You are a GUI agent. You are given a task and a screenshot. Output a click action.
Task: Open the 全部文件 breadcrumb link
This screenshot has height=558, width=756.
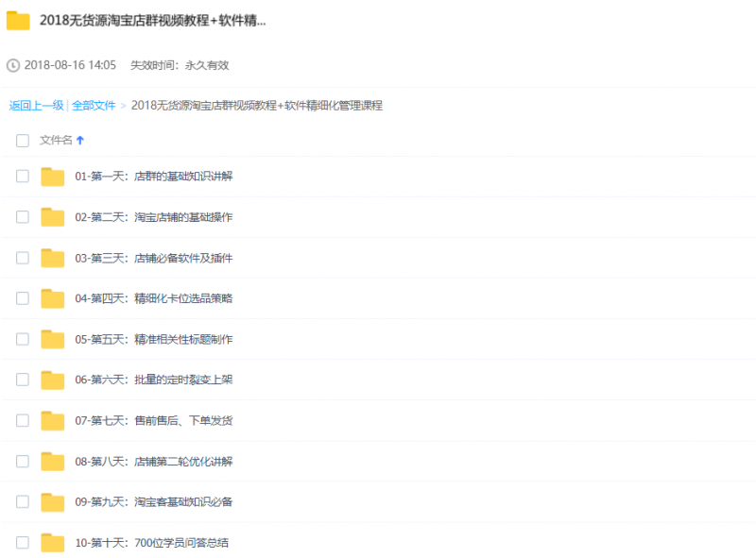94,106
